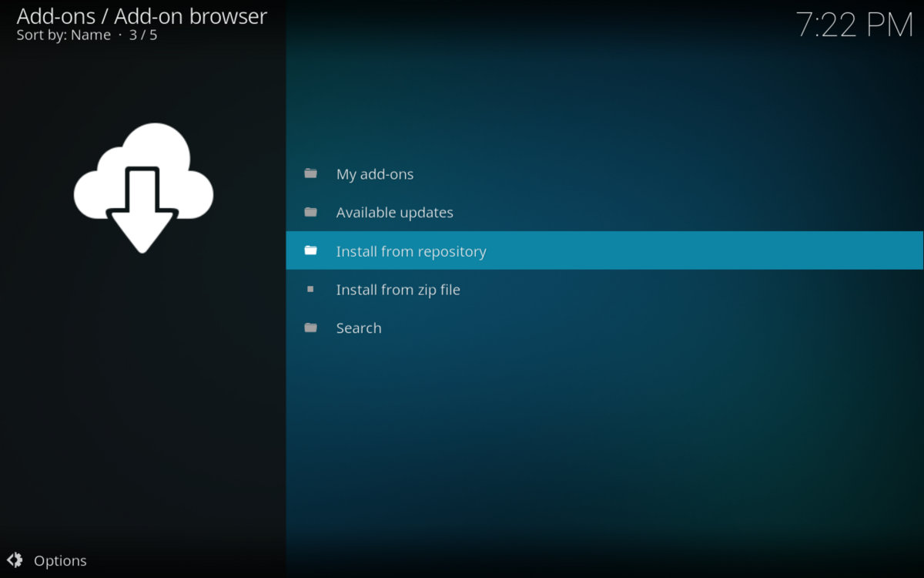Open the Options label at bottom left

(x=60, y=561)
